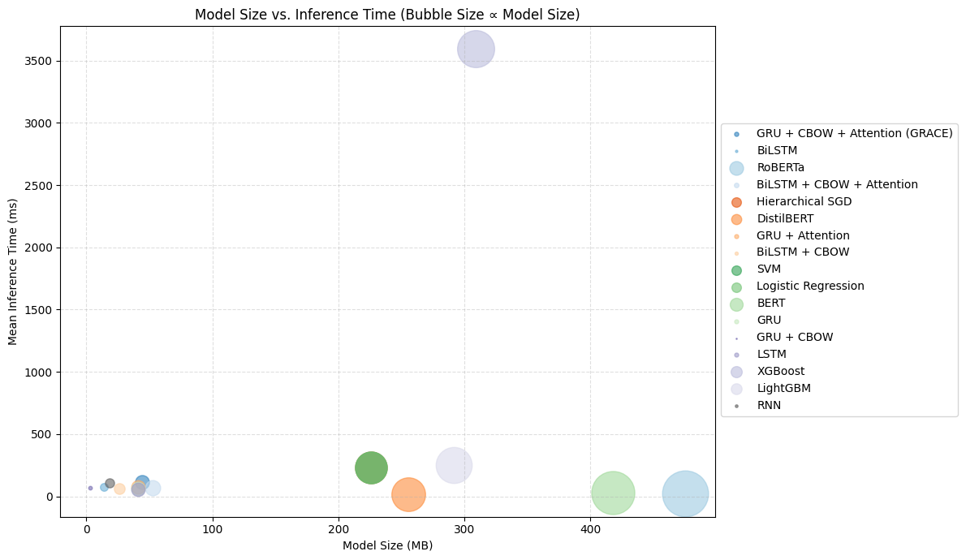
Task: Select the SVM legend marker
Action: [x=736, y=270]
